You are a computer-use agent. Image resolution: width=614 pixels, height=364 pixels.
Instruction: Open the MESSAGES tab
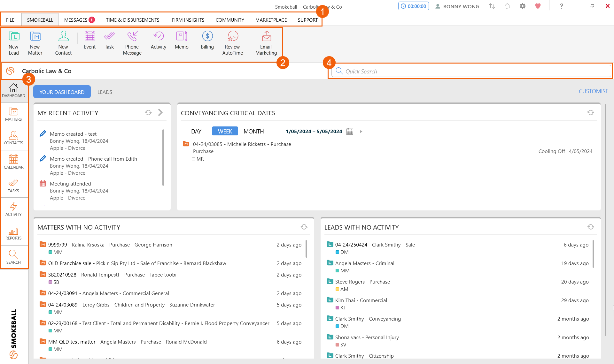pyautogui.click(x=79, y=20)
